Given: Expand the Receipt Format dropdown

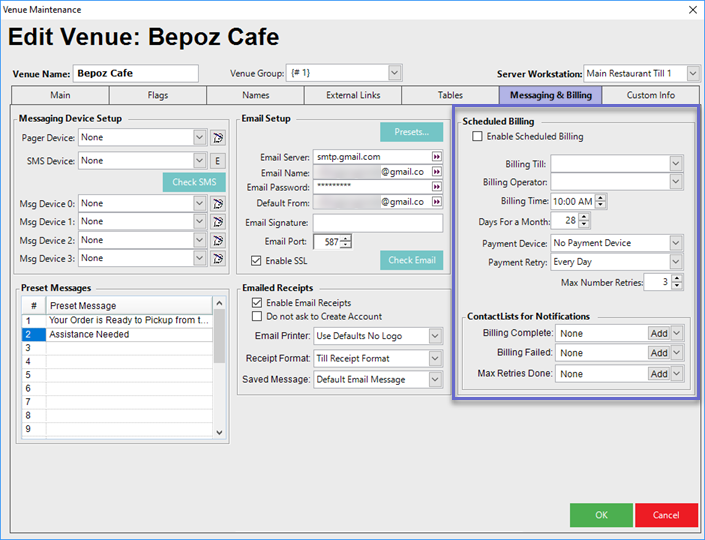Looking at the screenshot, I should tap(436, 358).
